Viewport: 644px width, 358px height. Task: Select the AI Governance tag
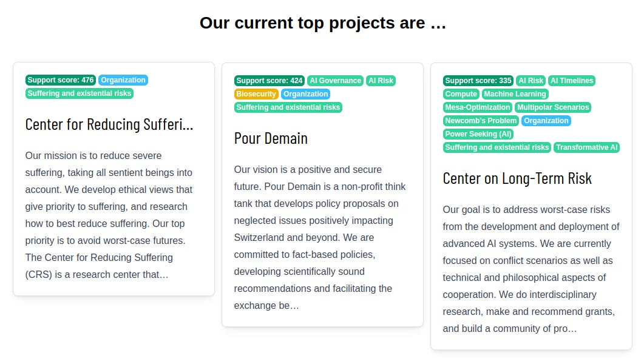335,80
